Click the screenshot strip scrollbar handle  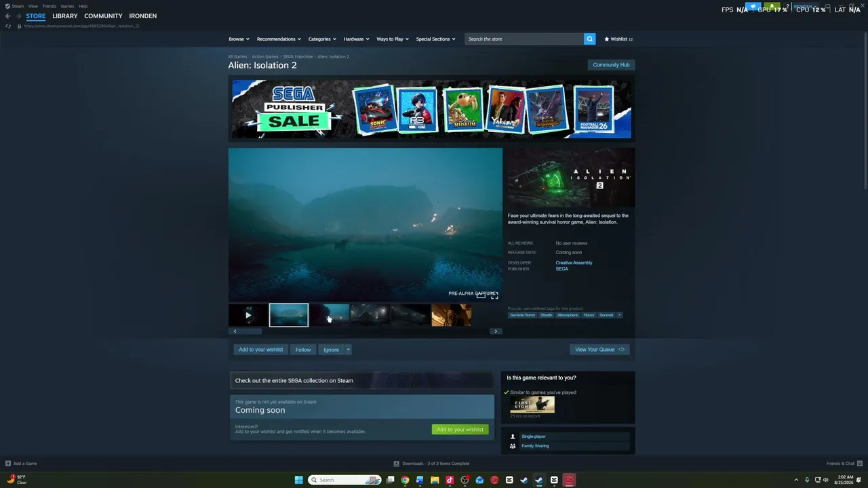[251, 331]
